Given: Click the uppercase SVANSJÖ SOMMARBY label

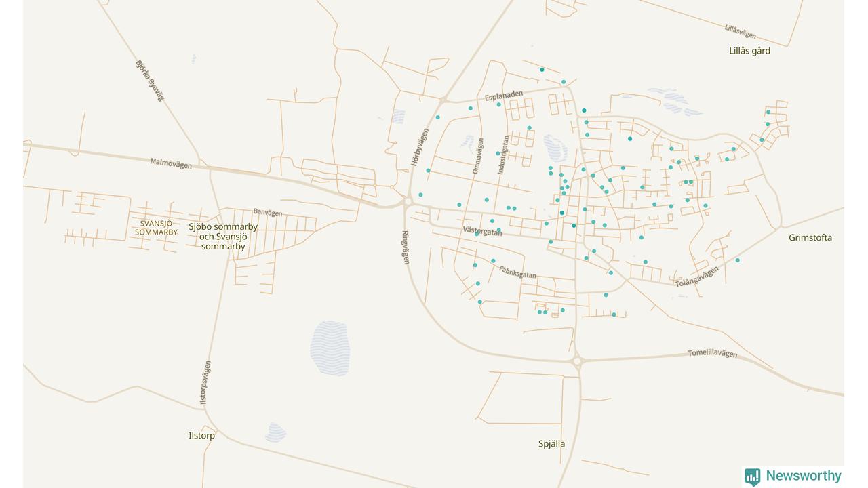Looking at the screenshot, I should point(156,228).
